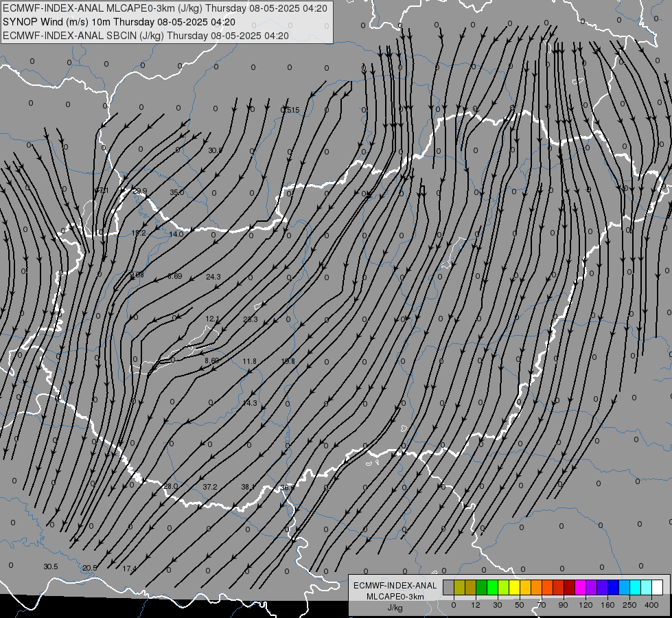Click the legend tick label 50

520,605
